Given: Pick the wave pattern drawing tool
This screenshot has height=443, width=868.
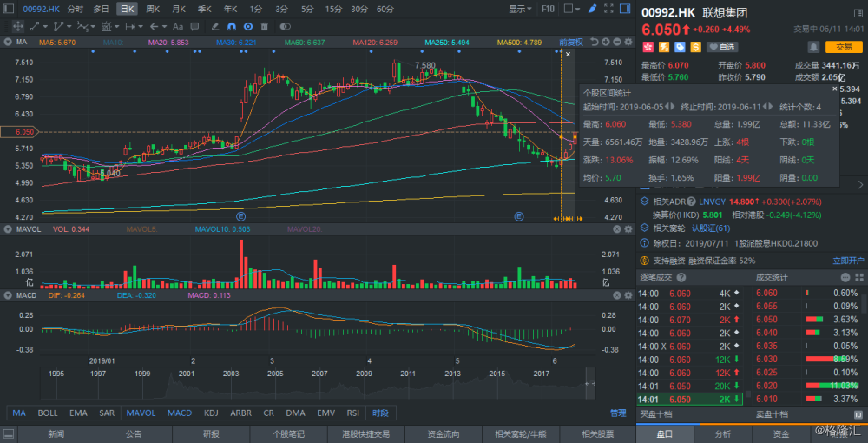Looking at the screenshot, I should coord(82,26).
